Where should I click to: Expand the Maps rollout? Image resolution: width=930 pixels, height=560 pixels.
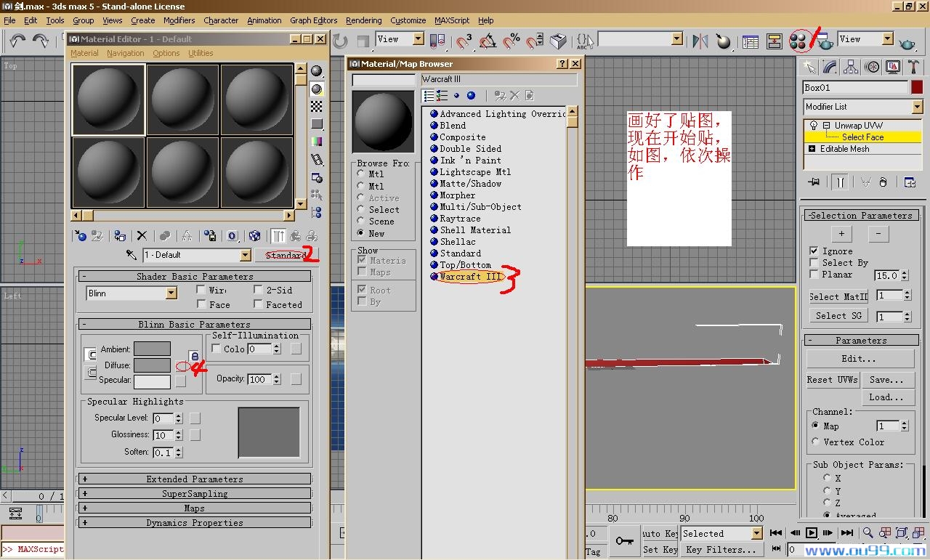(195, 508)
